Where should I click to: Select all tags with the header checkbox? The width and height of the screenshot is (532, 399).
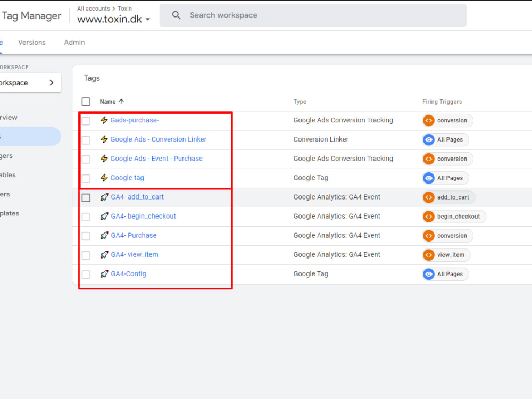86,101
